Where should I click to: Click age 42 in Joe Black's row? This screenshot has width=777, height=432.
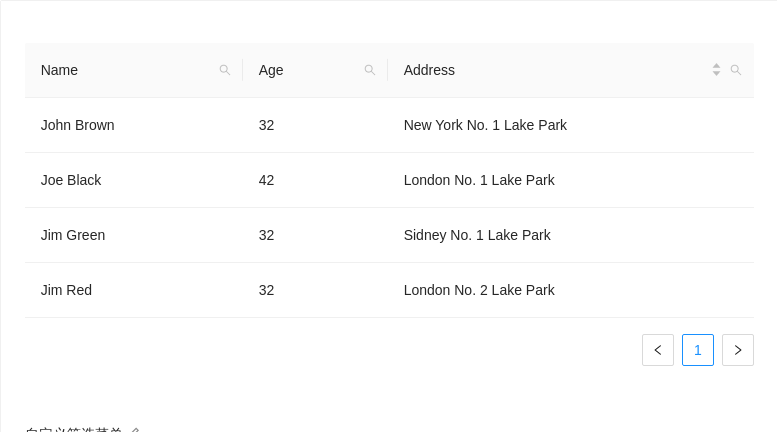[266, 180]
